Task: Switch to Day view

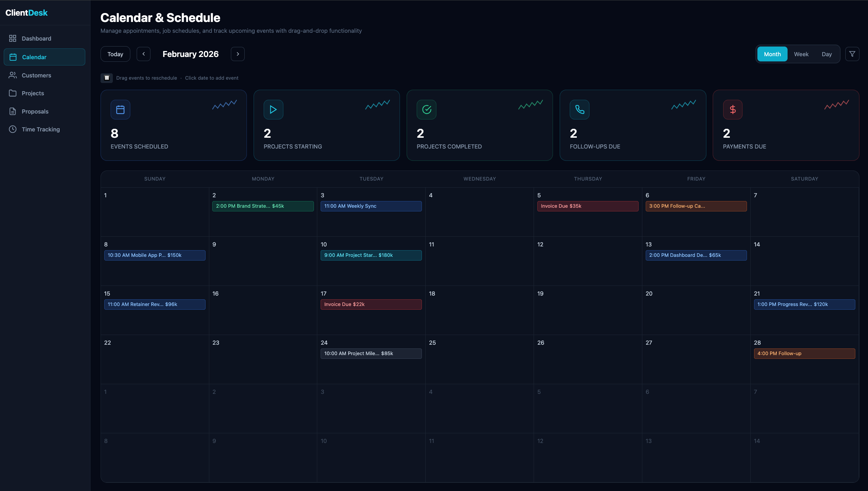Action: click(x=827, y=54)
